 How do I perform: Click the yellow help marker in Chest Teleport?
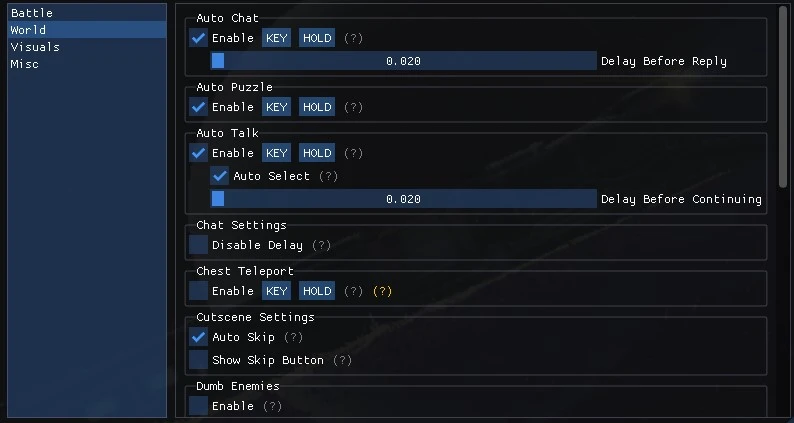pos(382,291)
